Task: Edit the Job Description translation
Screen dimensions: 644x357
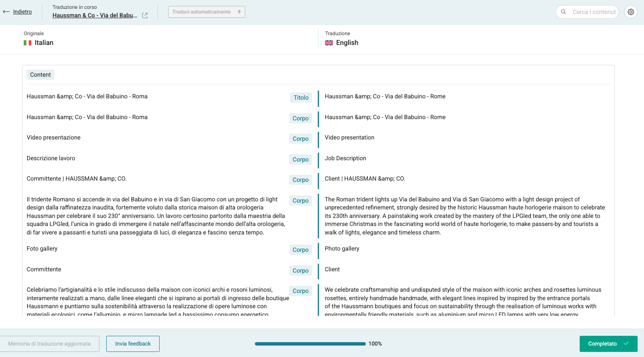Action: point(345,158)
